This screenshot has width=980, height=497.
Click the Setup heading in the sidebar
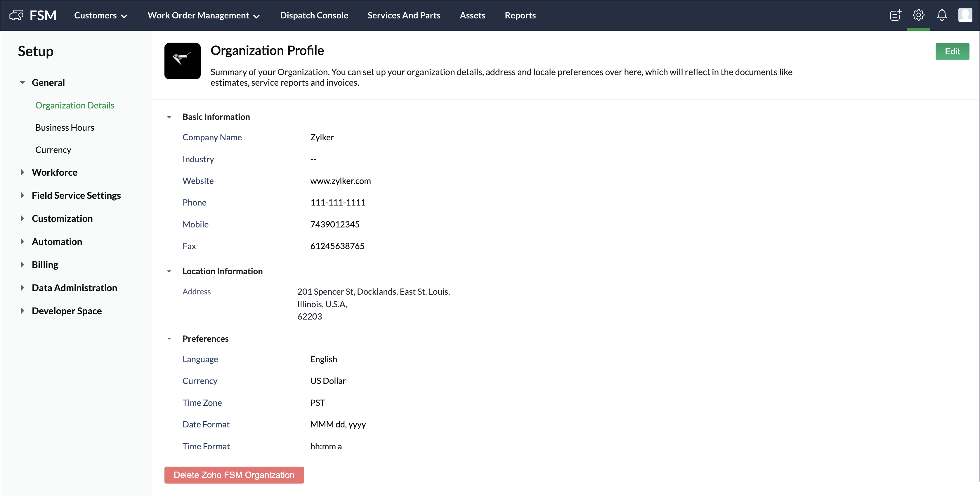click(x=36, y=51)
